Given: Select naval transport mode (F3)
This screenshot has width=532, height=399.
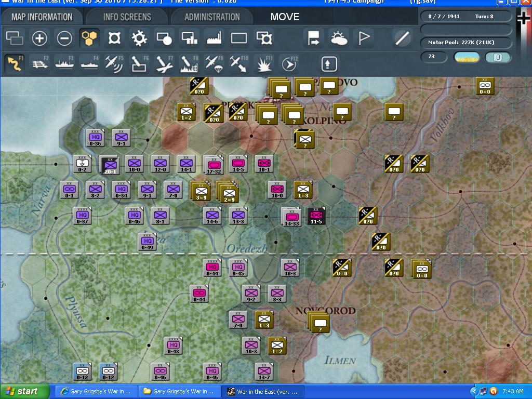Looking at the screenshot, I should [x=64, y=63].
